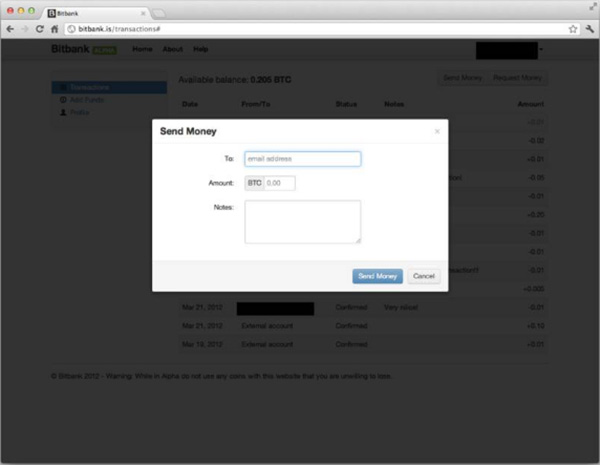
Task: Open the Chrome wrench settings menu
Action: tap(590, 29)
